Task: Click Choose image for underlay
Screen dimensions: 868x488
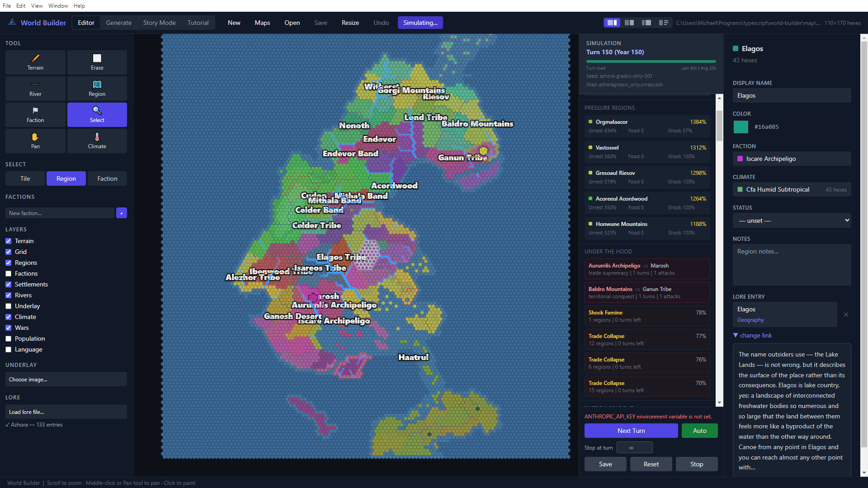Action: [66, 379]
